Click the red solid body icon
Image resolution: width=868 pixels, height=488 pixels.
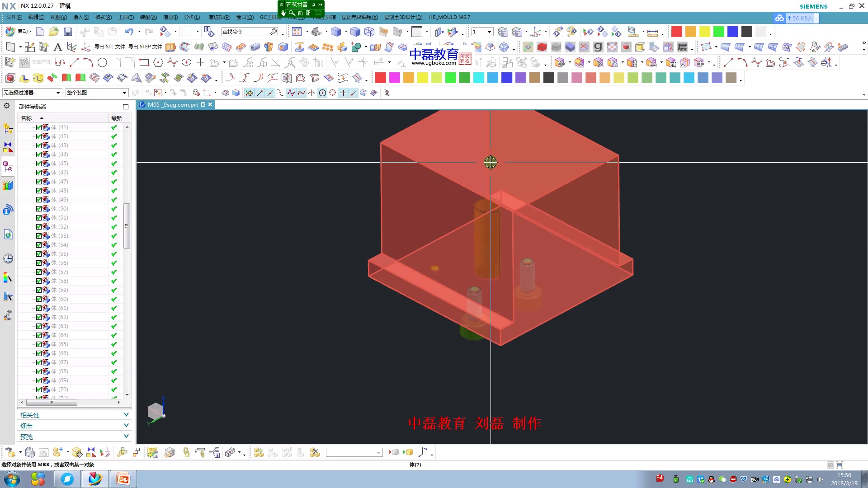(542, 47)
